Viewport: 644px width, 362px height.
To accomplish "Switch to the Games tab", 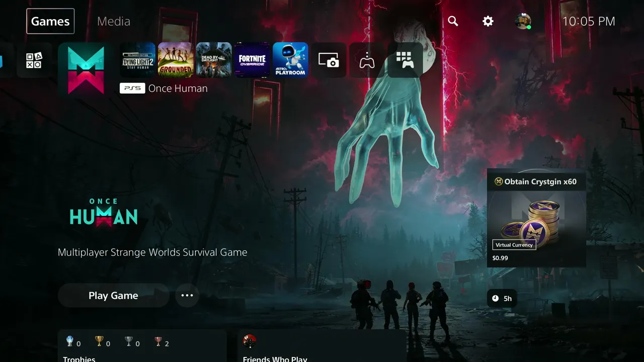I will (x=50, y=21).
